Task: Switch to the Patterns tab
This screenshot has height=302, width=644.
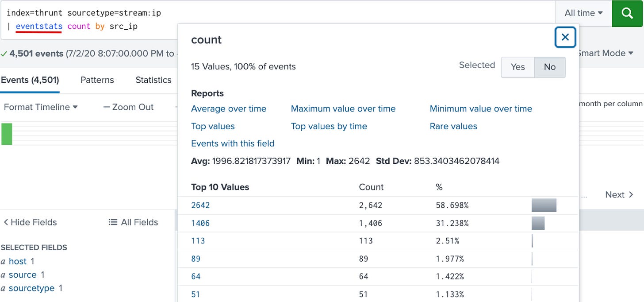Action: pyautogui.click(x=97, y=80)
